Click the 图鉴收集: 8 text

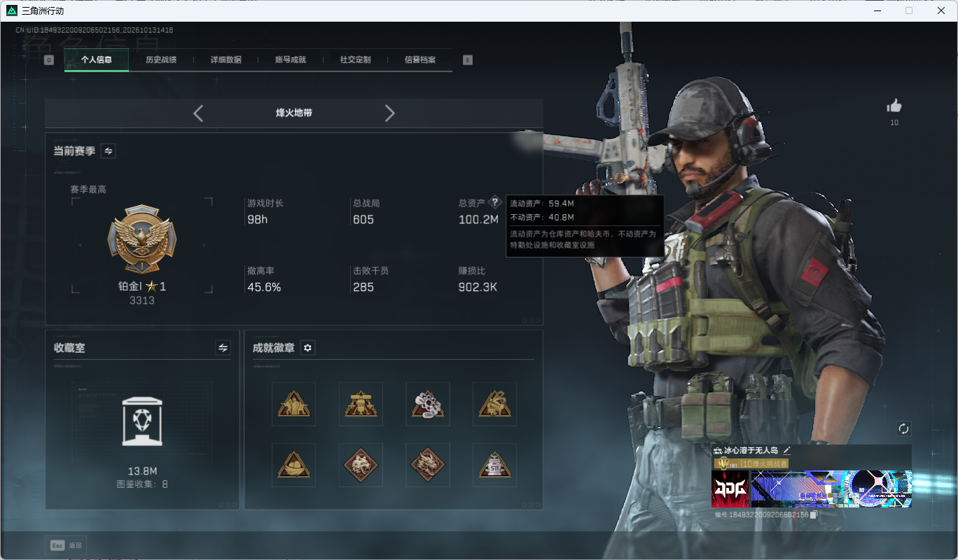(142, 484)
